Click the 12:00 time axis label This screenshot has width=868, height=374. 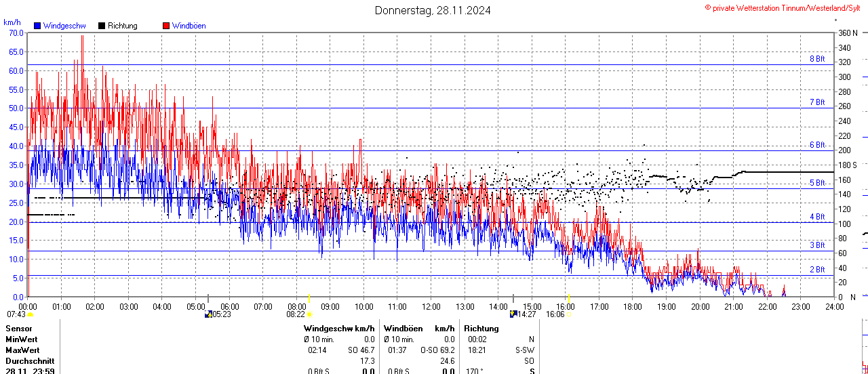click(x=431, y=307)
